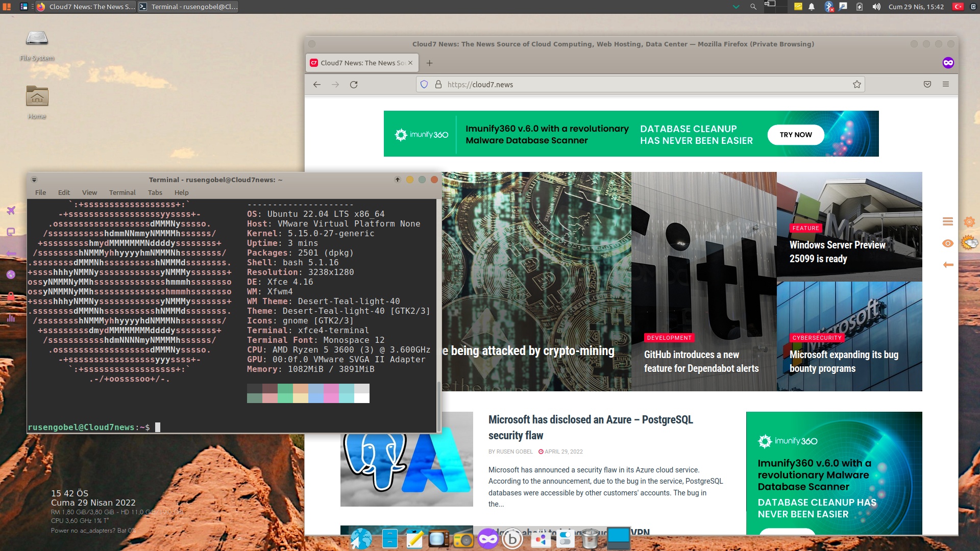This screenshot has height=551, width=980.
Task: Open the trash can icon in dock
Action: (x=590, y=539)
